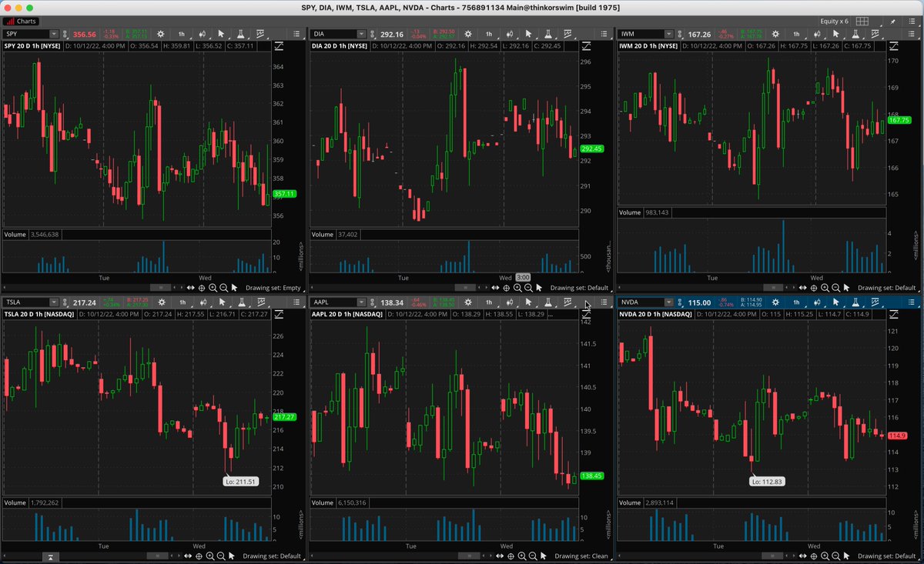This screenshot has width=924, height=564.
Task: Open chart settings gear for NVDA
Action: [x=775, y=302]
